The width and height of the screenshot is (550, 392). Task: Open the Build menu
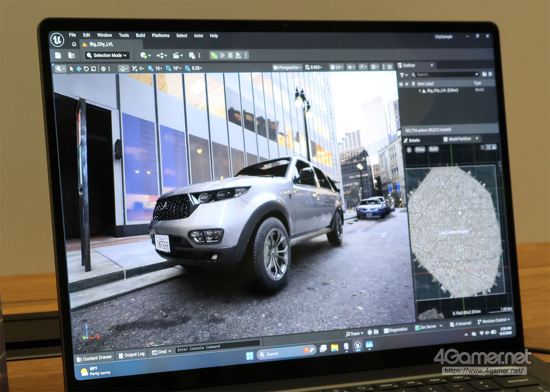pyautogui.click(x=140, y=35)
